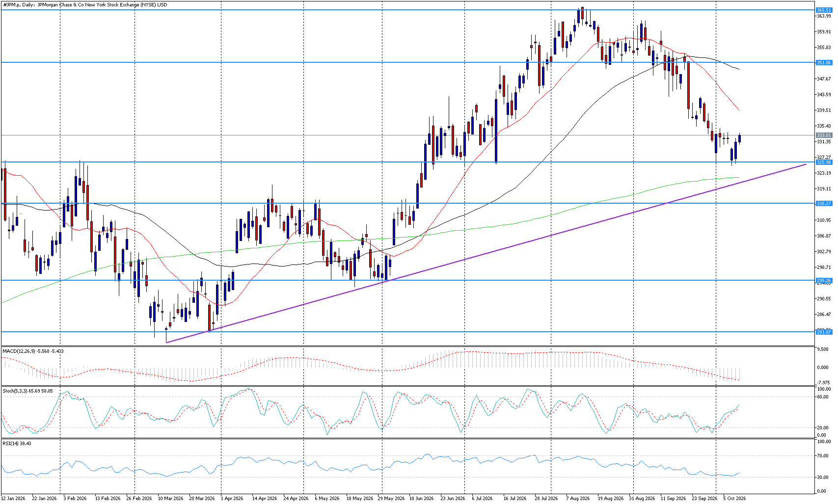This screenshot has width=838, height=504.
Task: Click price scale value 363.99
Action: coord(824,16)
